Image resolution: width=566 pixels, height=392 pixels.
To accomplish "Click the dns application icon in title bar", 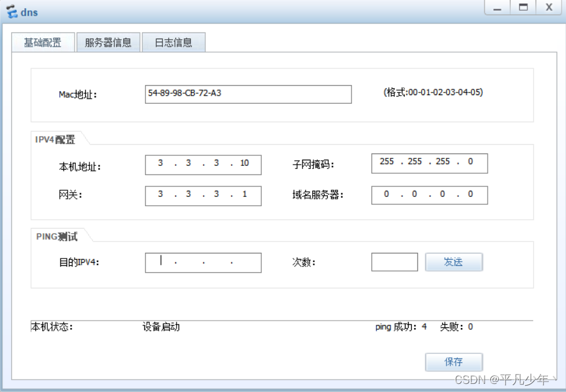I will click(x=12, y=12).
